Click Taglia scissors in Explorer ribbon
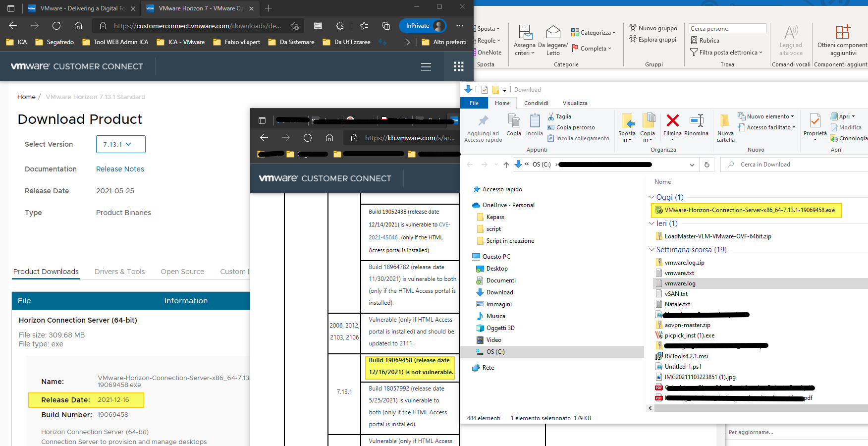Viewport: 868px width, 446px height. 560,116
